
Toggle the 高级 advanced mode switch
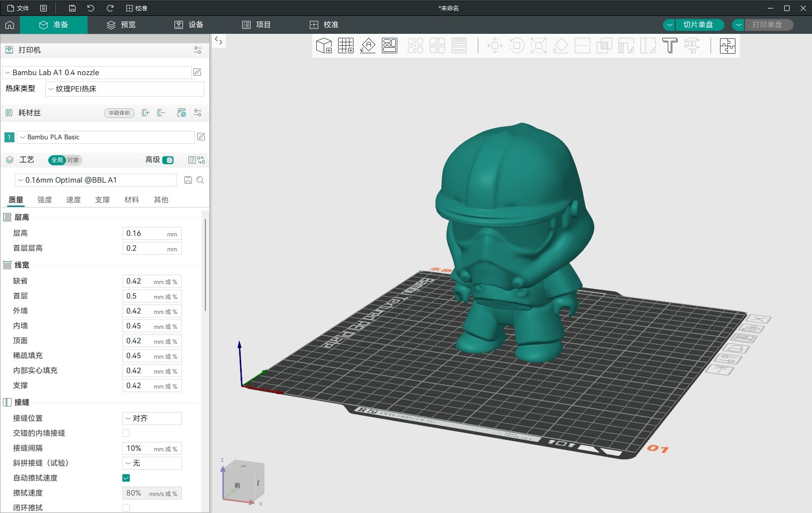point(168,160)
